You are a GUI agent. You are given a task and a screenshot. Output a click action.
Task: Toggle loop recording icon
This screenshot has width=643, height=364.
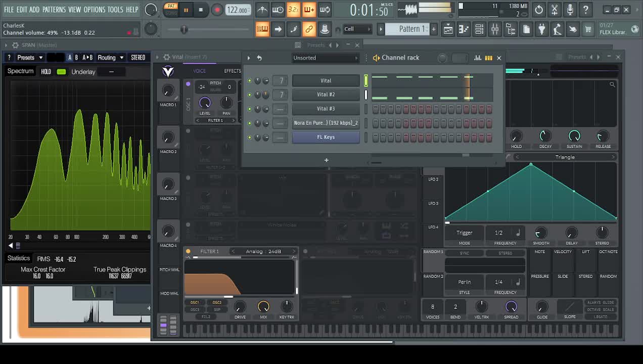tap(325, 10)
